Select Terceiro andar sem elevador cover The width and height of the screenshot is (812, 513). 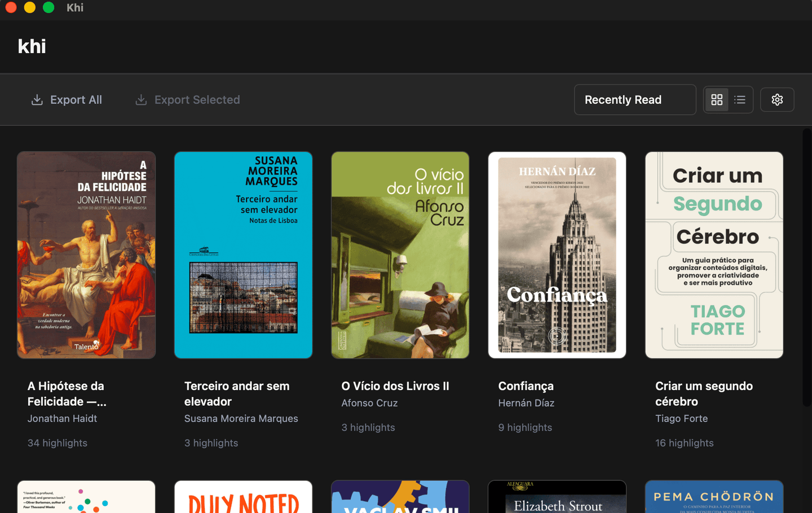[x=243, y=255]
